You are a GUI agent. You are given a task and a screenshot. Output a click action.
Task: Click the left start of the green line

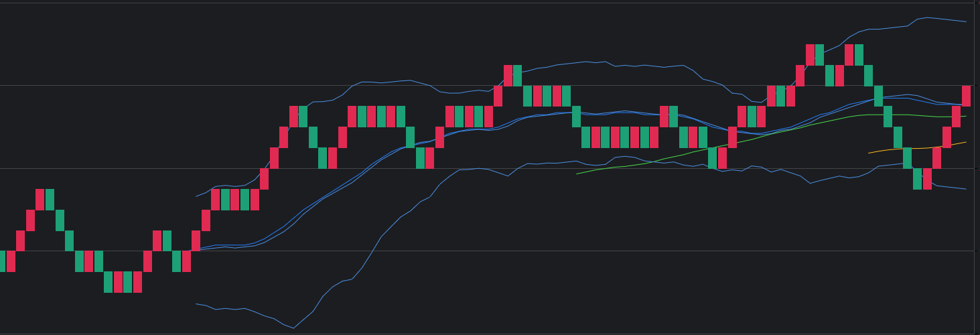coord(577,174)
